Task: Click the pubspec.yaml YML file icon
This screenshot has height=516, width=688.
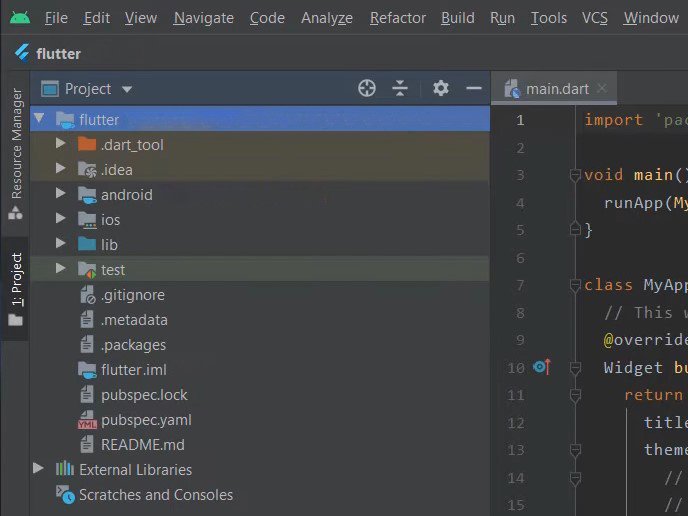Action: coord(87,420)
